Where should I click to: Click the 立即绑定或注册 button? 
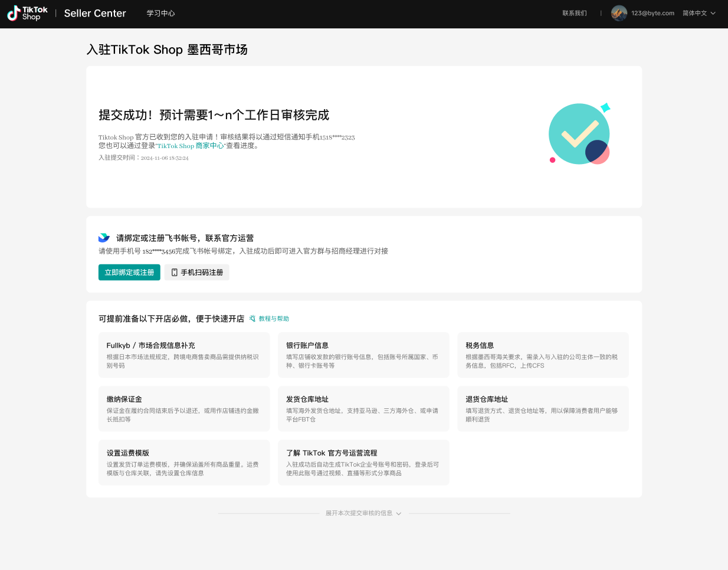coord(129,272)
